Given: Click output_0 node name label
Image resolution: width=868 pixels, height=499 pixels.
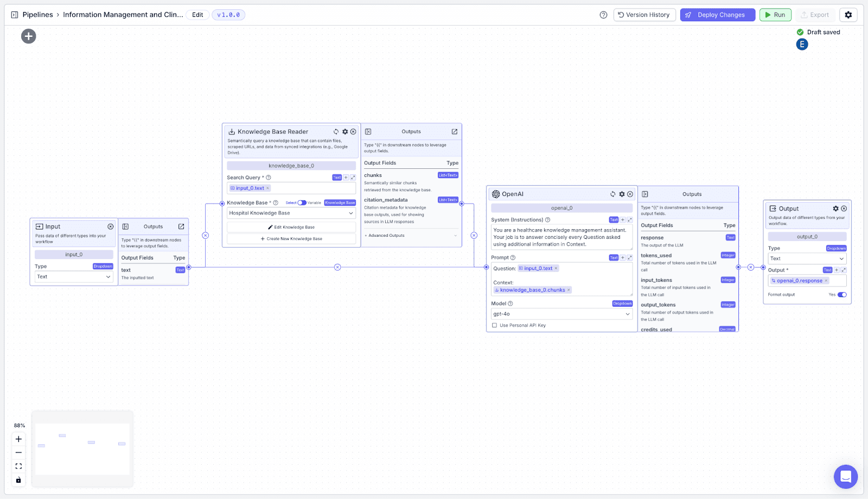Looking at the screenshot, I should 807,237.
